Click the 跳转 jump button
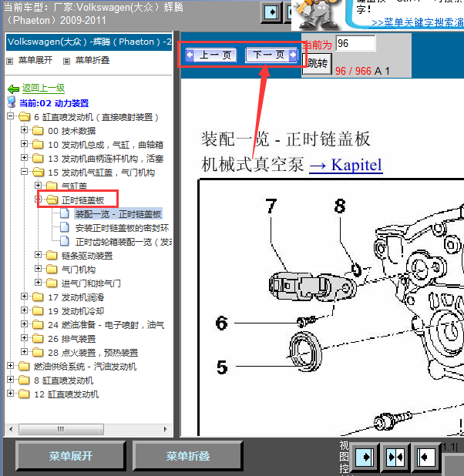This screenshot has height=476, width=464. coord(317,63)
